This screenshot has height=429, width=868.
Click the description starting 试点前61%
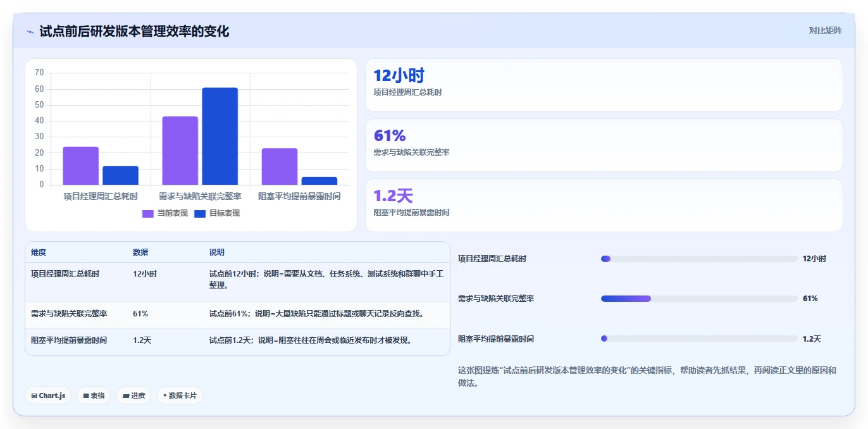point(316,313)
